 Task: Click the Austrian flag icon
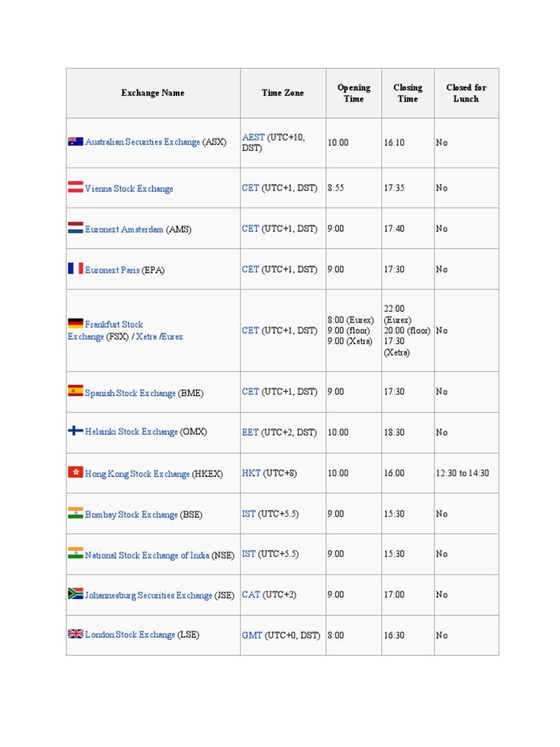[x=75, y=187]
